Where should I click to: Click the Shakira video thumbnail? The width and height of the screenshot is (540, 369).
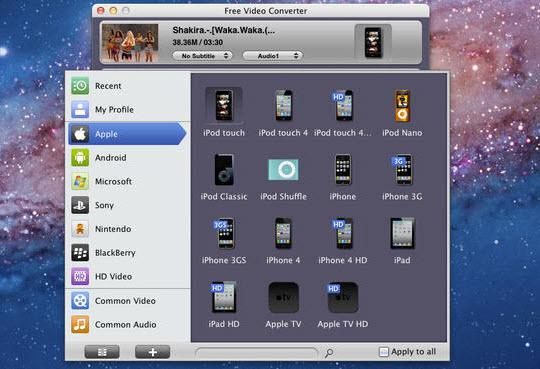[x=130, y=43]
